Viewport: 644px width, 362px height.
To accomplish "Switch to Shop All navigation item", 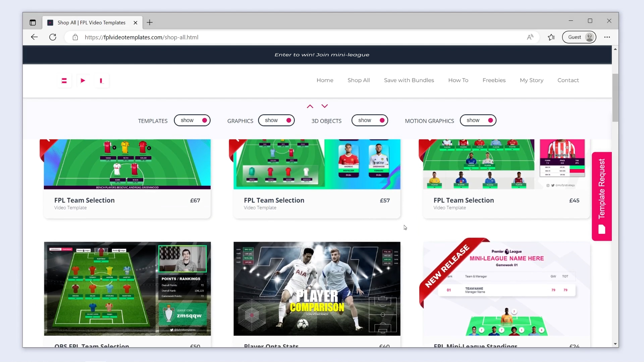I will (359, 80).
